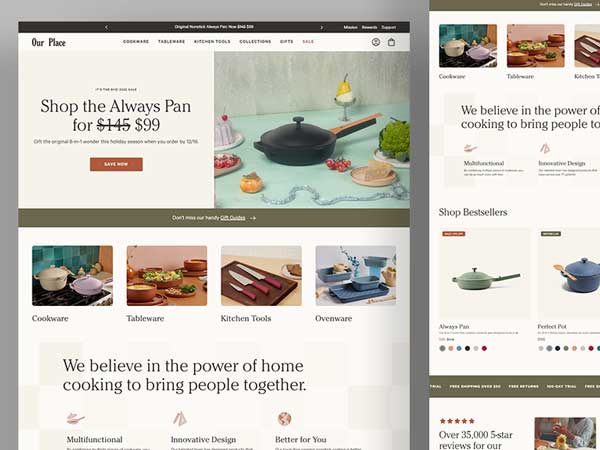This screenshot has width=600, height=450.
Task: Open the Support link in top bar
Action: [388, 27]
